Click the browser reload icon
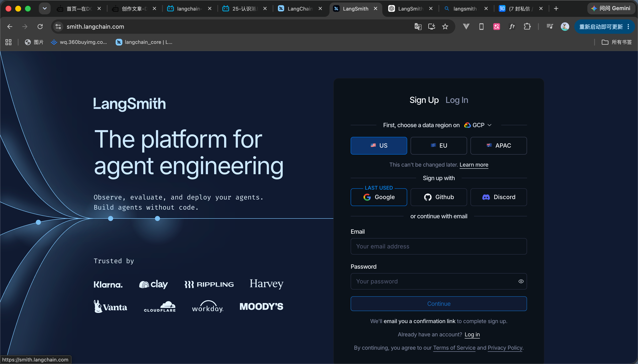 pos(40,27)
